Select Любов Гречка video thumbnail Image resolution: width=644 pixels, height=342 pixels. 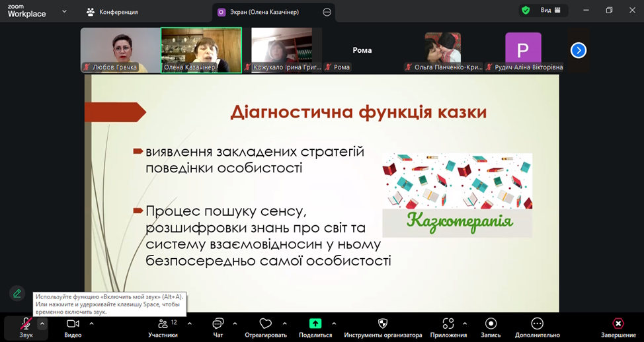coord(120,50)
